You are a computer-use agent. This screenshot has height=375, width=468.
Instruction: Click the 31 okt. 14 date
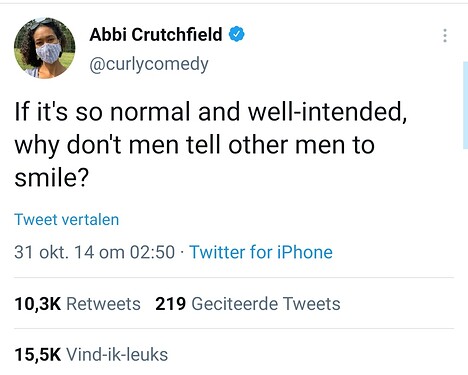[54, 252]
